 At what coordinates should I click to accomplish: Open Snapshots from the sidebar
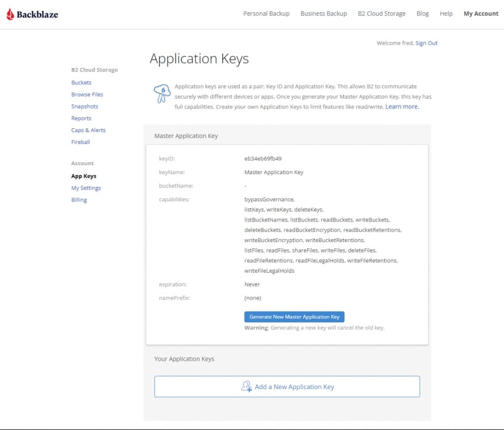[85, 106]
